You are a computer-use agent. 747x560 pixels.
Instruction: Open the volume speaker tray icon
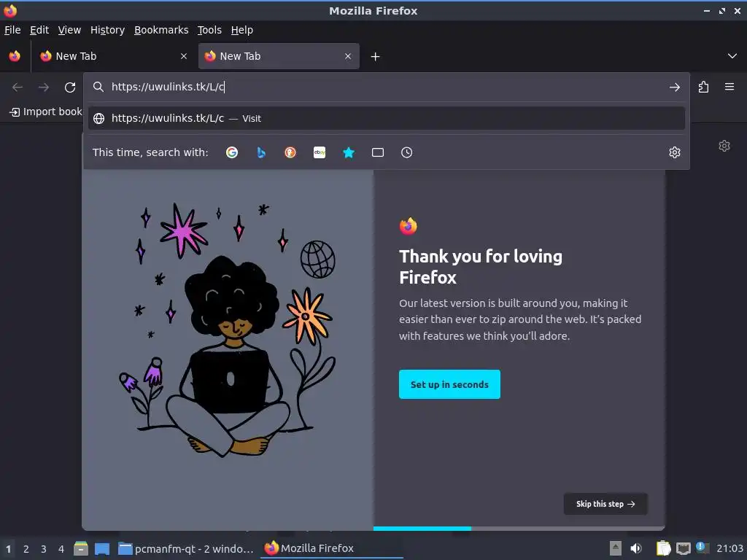(x=636, y=548)
